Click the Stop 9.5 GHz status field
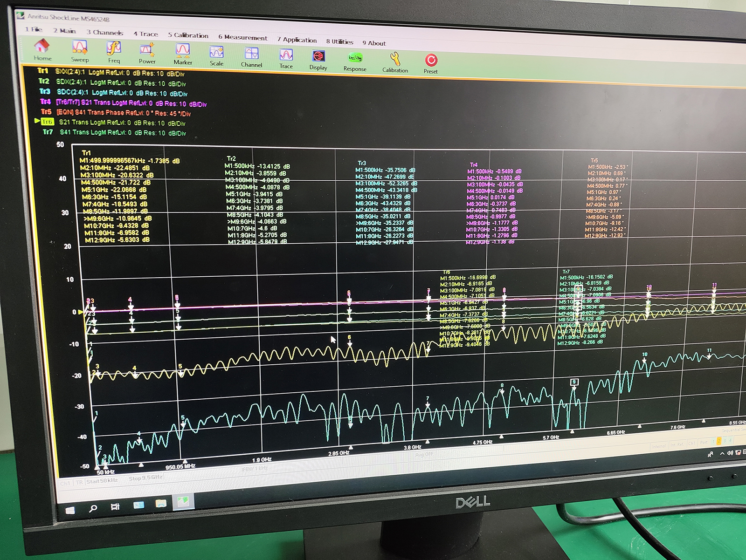746x560 pixels. pyautogui.click(x=145, y=478)
